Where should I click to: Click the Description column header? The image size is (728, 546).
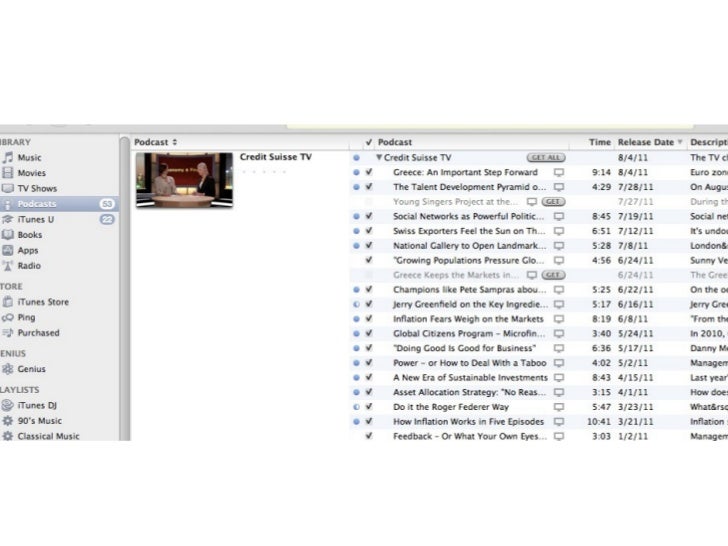pyautogui.click(x=709, y=142)
